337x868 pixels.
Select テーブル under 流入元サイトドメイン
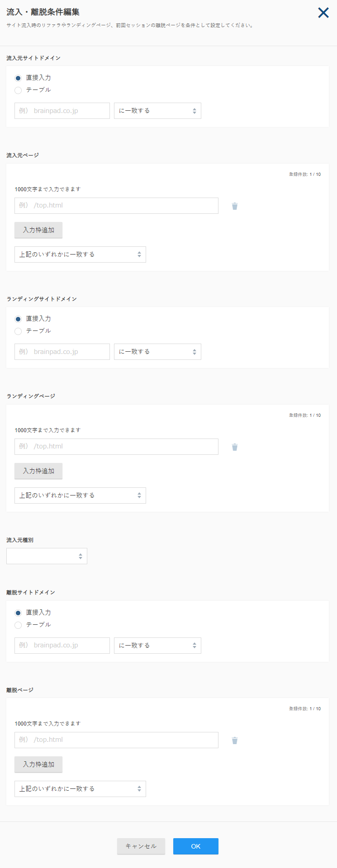pyautogui.click(x=18, y=90)
